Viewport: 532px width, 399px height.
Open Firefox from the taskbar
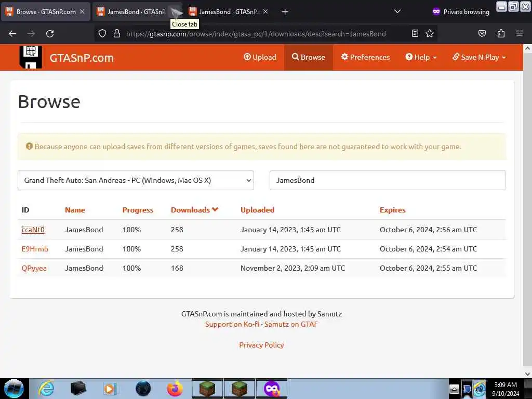[x=175, y=389]
